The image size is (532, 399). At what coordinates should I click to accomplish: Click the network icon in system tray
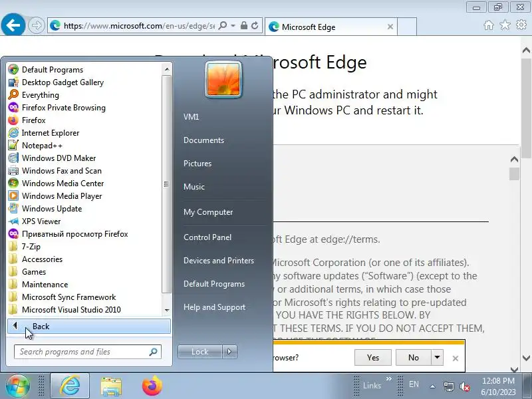[x=448, y=386]
